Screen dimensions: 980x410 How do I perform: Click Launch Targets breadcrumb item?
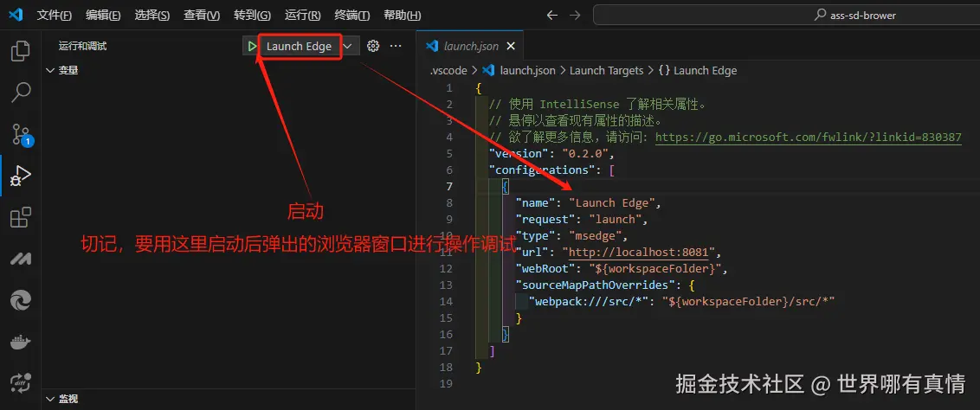click(606, 71)
